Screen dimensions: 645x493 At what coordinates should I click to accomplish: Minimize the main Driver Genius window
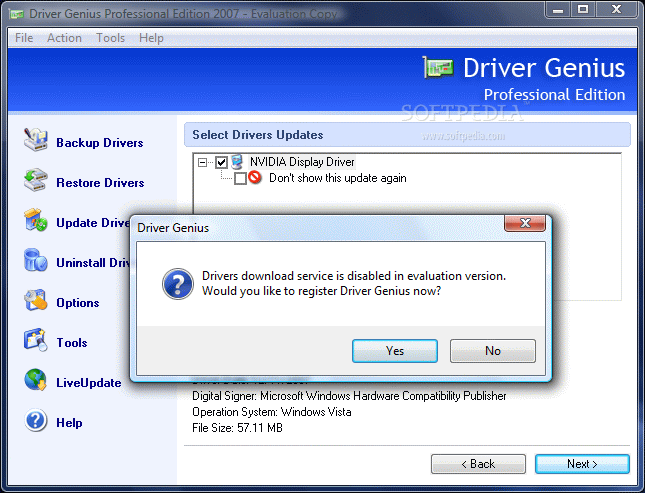(x=558, y=9)
